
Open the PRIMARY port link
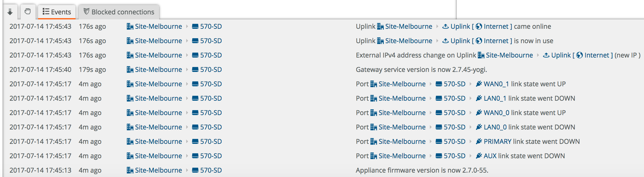[x=497, y=141]
